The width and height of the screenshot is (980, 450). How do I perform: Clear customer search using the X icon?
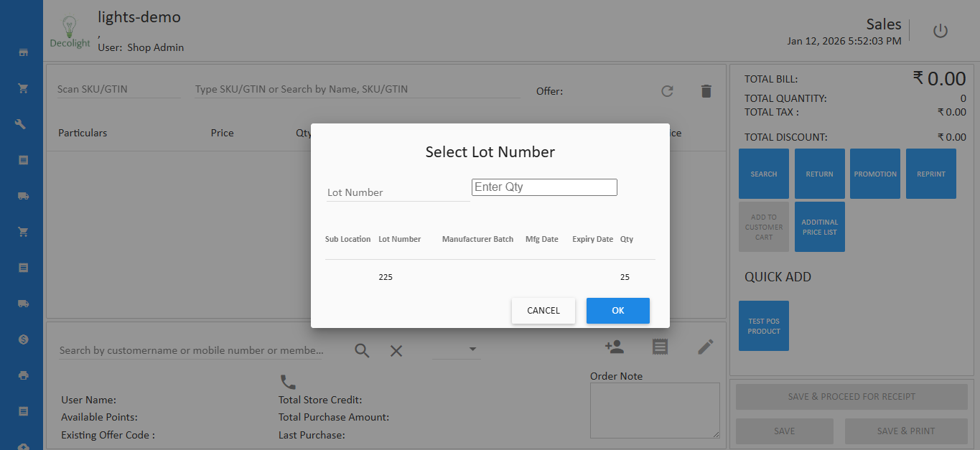click(396, 351)
